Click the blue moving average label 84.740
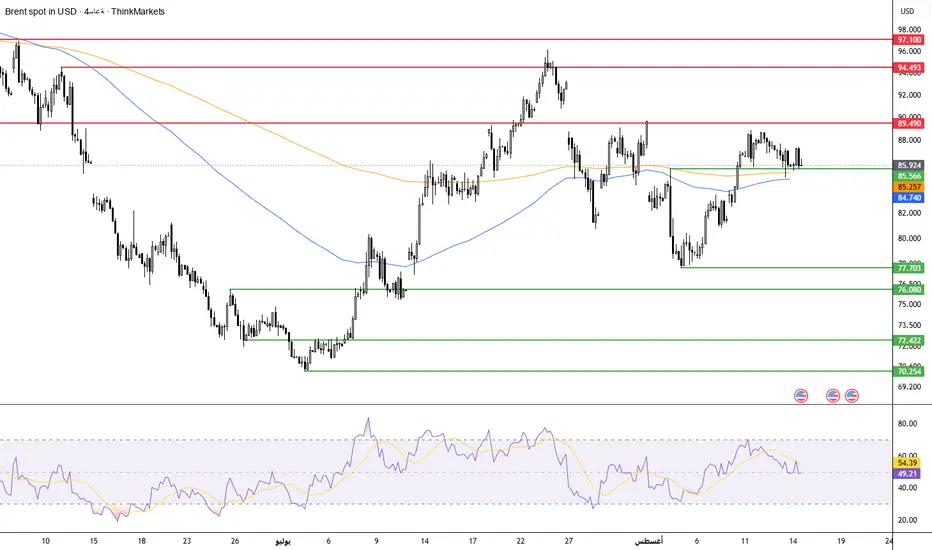Viewport: 932px width, 550px height. (909, 197)
